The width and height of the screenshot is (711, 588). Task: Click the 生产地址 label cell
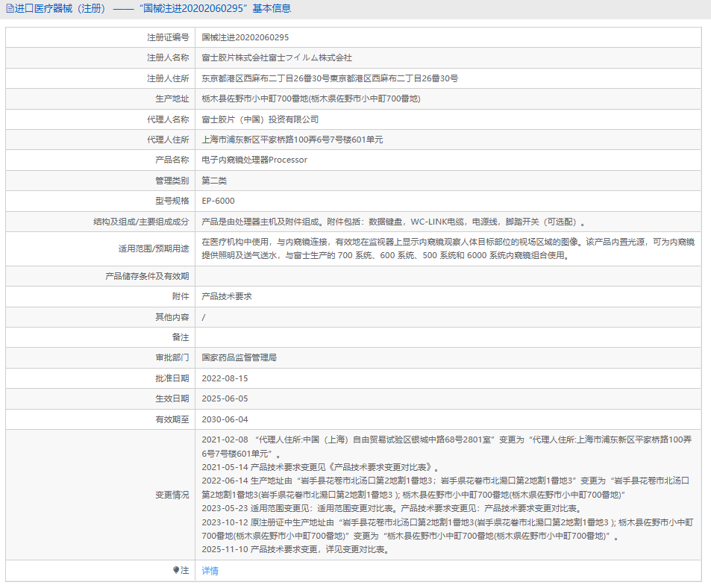click(x=100, y=98)
